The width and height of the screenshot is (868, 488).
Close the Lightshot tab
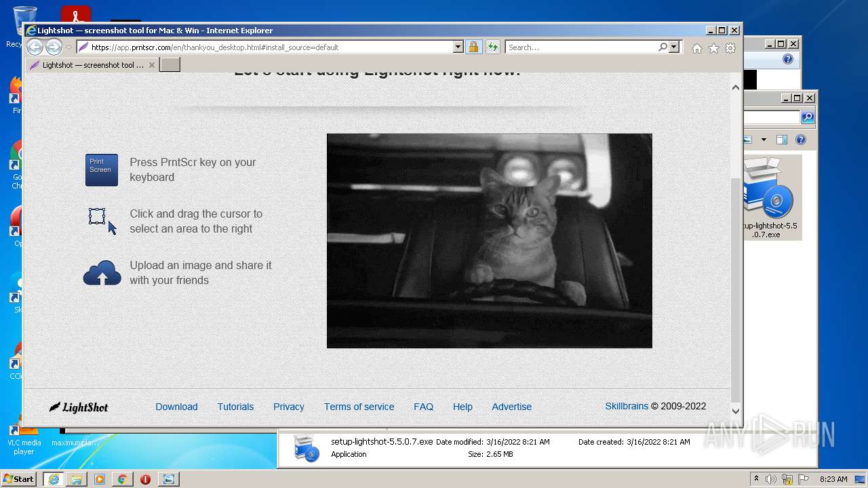(x=152, y=65)
